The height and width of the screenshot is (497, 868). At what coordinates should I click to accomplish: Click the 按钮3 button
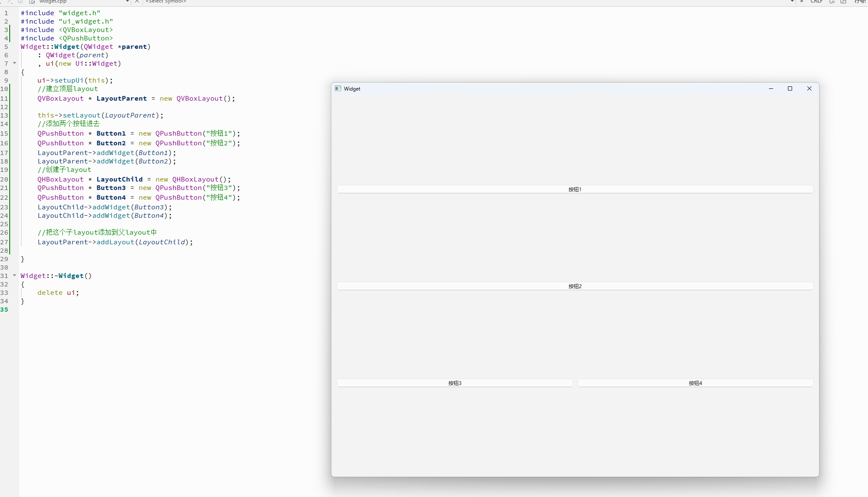coord(454,383)
